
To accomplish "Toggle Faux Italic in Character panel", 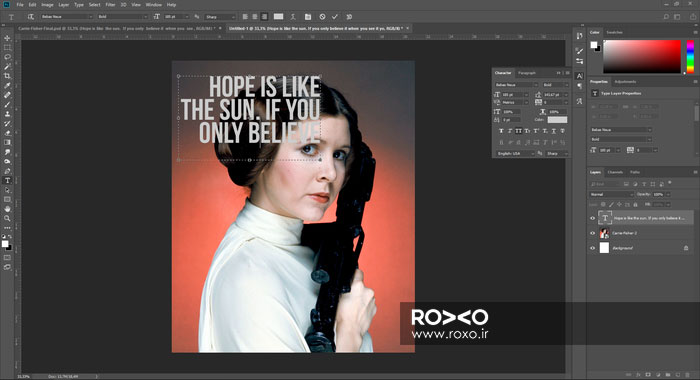I will coord(510,131).
